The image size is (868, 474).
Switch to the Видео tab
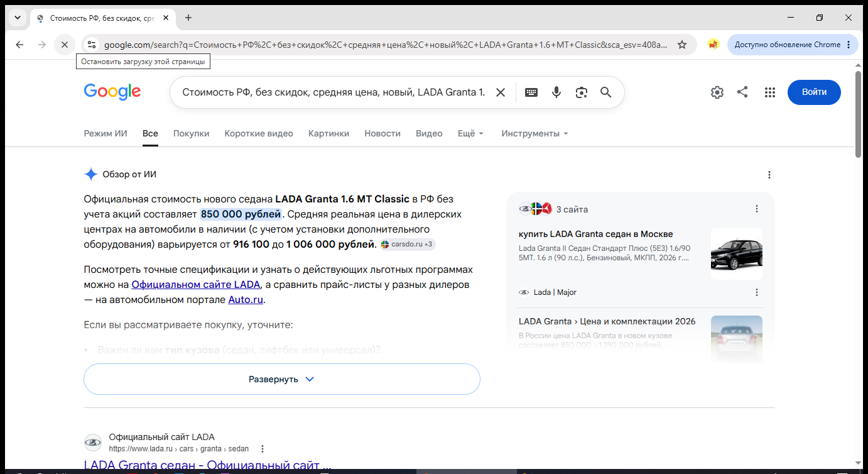[429, 133]
